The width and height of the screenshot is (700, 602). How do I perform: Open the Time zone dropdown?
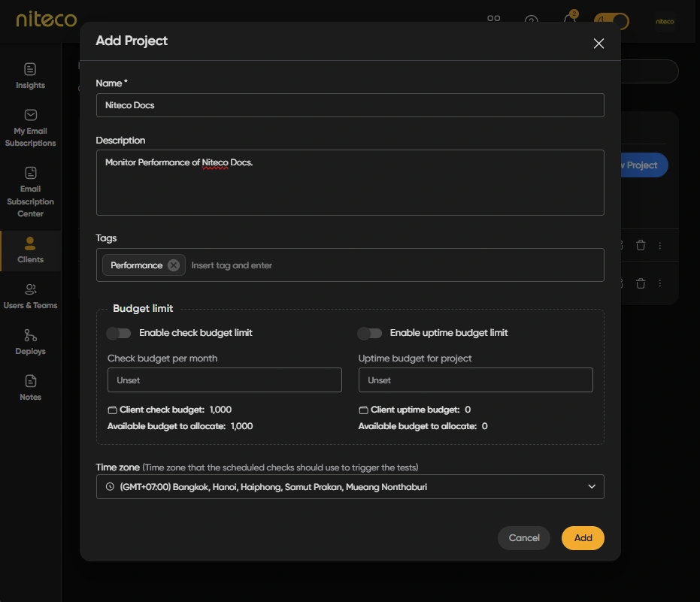tap(350, 486)
